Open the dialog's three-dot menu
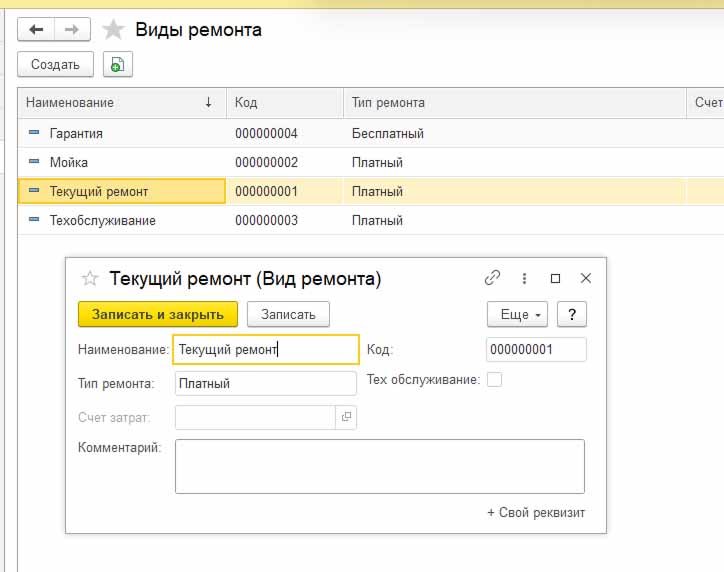 tap(524, 279)
